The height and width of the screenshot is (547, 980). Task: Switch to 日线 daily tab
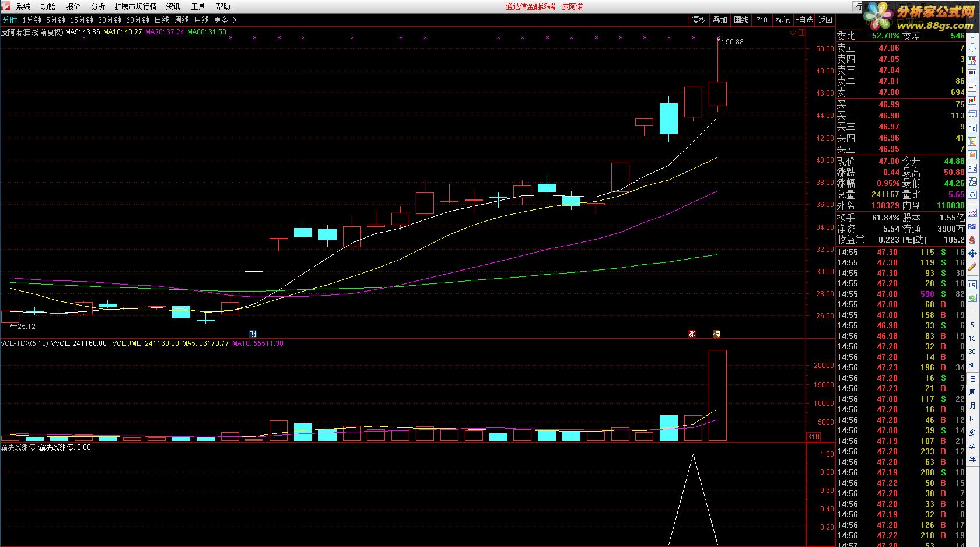(x=162, y=20)
